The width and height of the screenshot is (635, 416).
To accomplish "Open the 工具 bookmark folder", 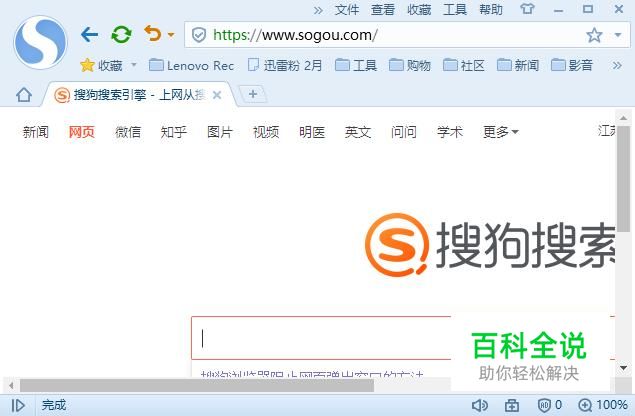I will [356, 65].
